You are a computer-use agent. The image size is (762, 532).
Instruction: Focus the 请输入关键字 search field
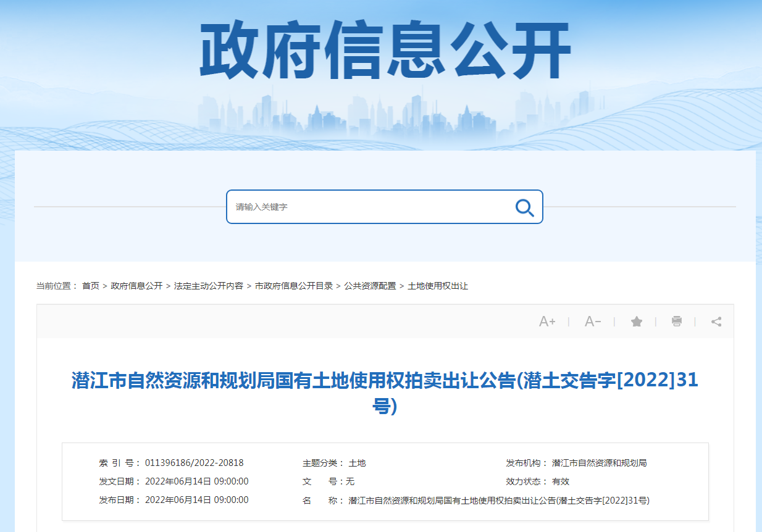[371, 207]
